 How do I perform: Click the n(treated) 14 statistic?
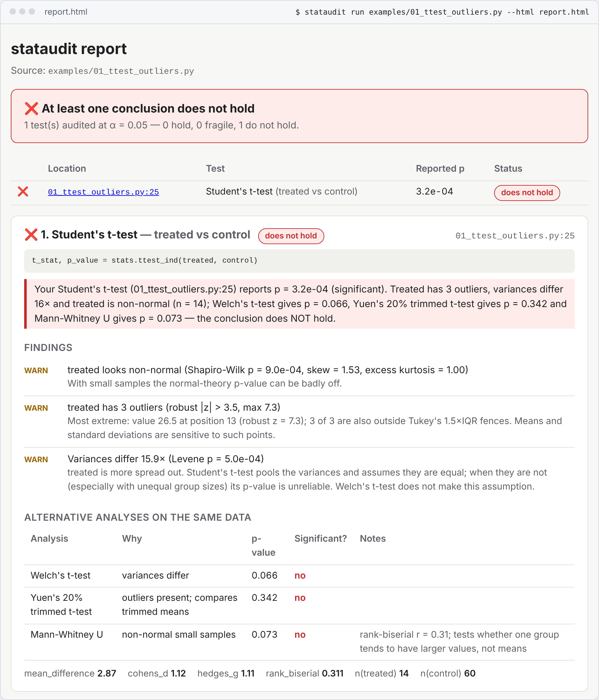pyautogui.click(x=382, y=674)
